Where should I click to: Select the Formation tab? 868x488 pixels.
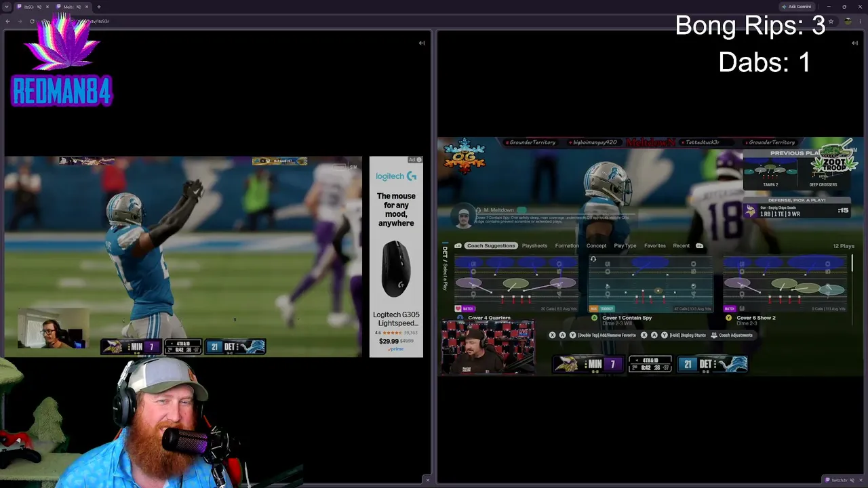pyautogui.click(x=567, y=245)
